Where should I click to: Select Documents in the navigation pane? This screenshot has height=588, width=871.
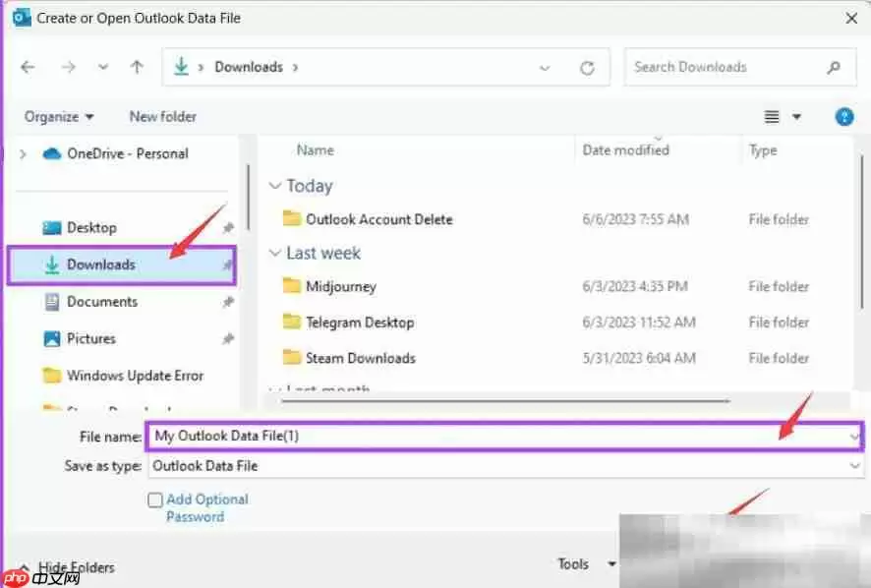(x=101, y=302)
